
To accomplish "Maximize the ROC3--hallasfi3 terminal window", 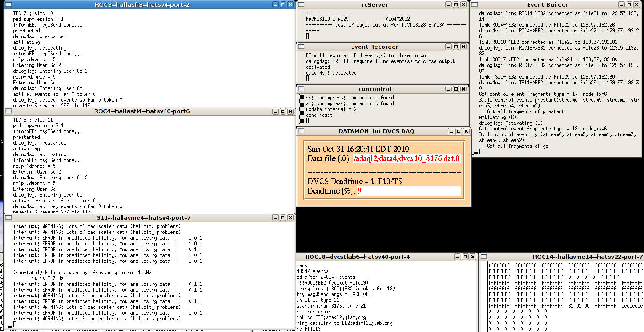I will point(283,4).
